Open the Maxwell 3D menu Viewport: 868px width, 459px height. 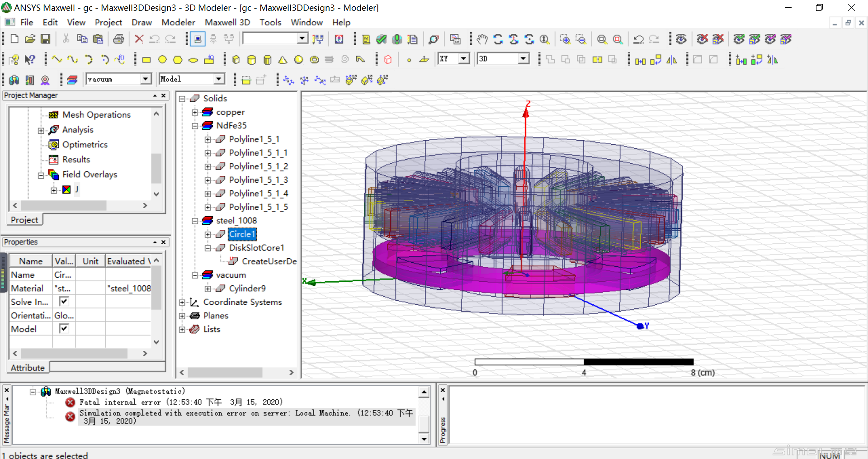pos(227,22)
